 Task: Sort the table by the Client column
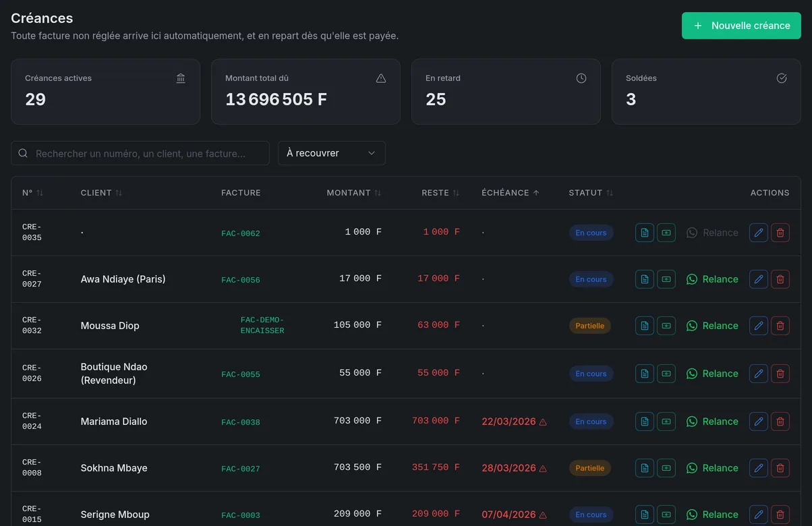click(x=102, y=193)
